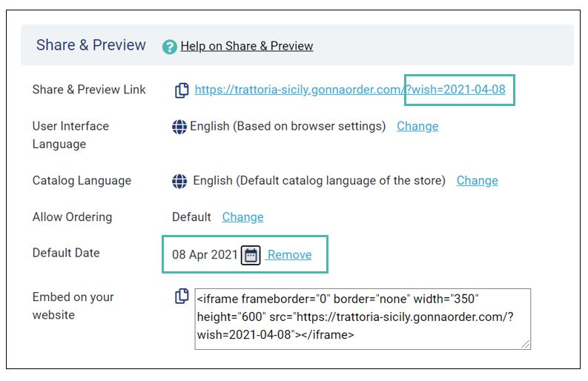Open the help question-mark icon
Image resolution: width=588 pixels, height=381 pixels.
170,47
